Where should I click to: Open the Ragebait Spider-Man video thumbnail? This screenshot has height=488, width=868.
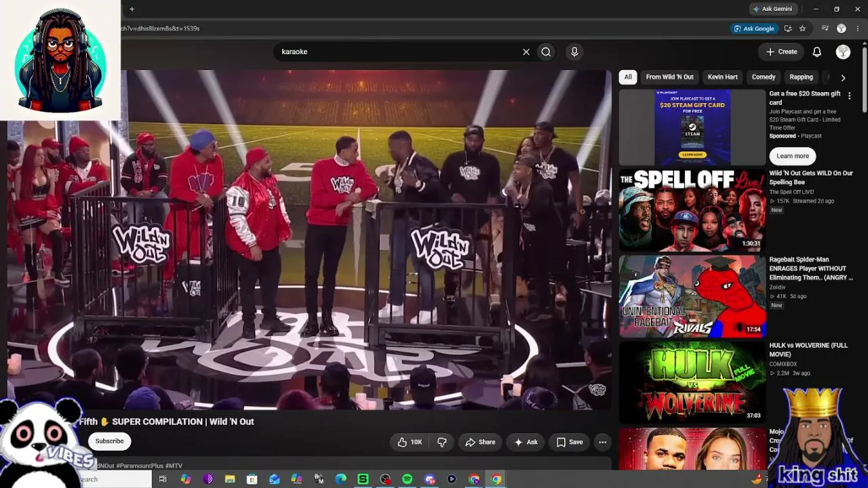point(692,296)
